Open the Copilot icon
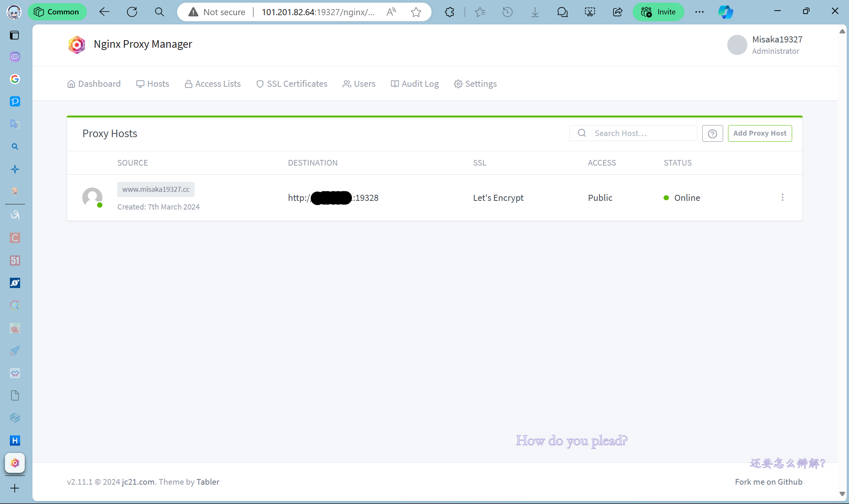 tap(726, 12)
